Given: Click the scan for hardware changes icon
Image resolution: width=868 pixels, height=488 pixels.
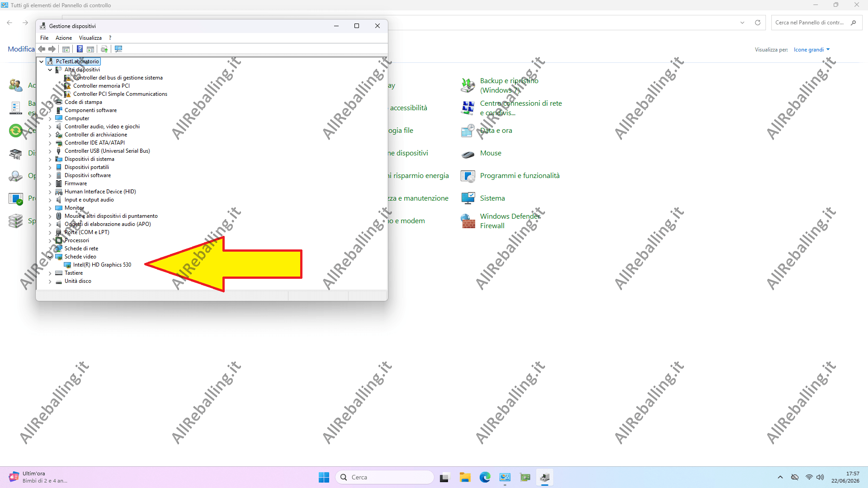Looking at the screenshot, I should point(118,49).
